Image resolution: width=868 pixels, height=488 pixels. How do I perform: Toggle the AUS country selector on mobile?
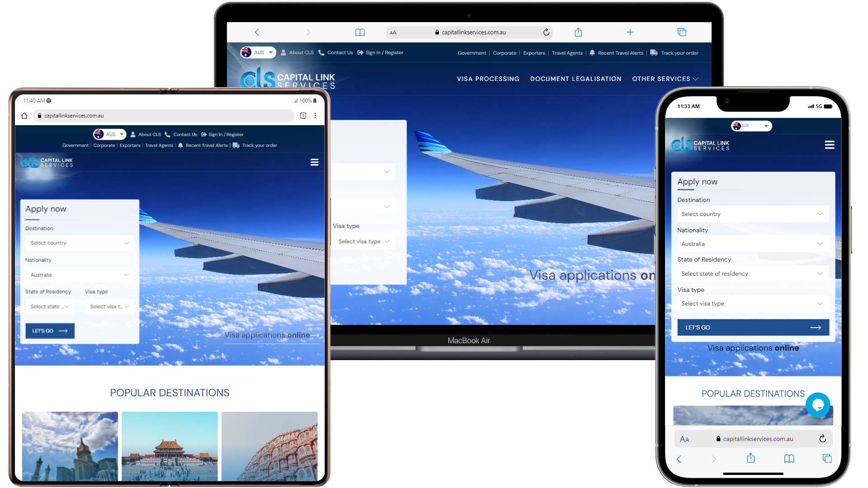(x=752, y=126)
